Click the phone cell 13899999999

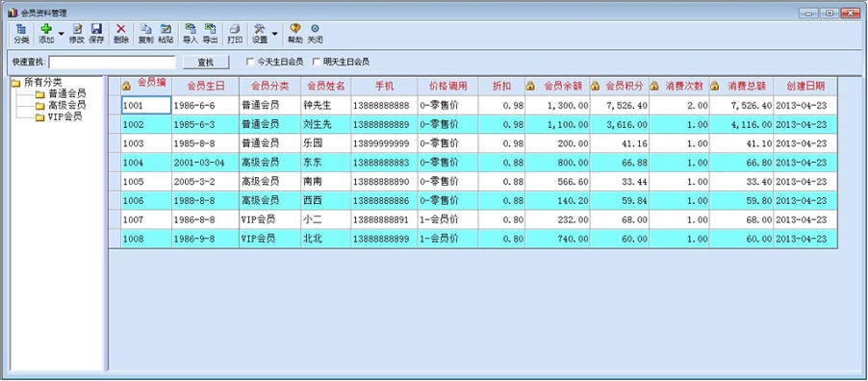(384, 143)
